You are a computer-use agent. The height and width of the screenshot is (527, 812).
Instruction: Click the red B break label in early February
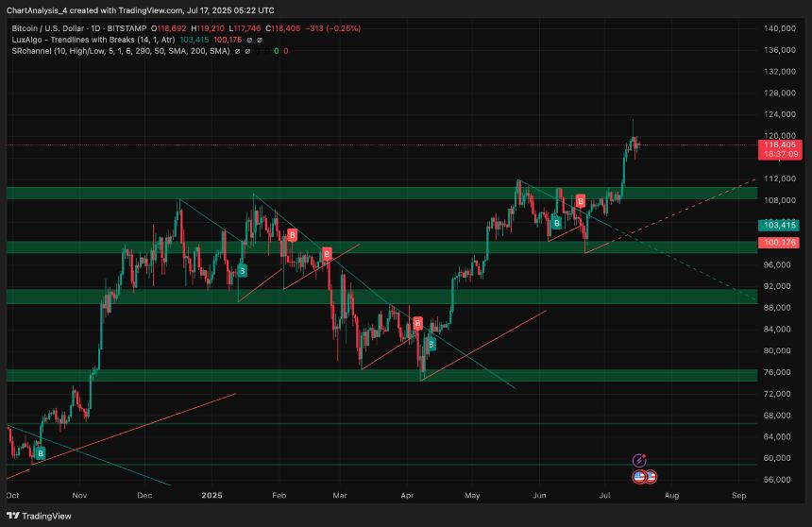coord(293,234)
